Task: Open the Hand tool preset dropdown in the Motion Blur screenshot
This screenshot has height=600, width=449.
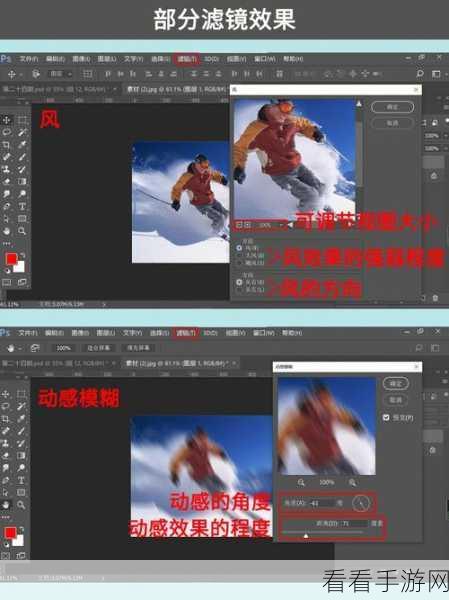Action: [x=20, y=348]
